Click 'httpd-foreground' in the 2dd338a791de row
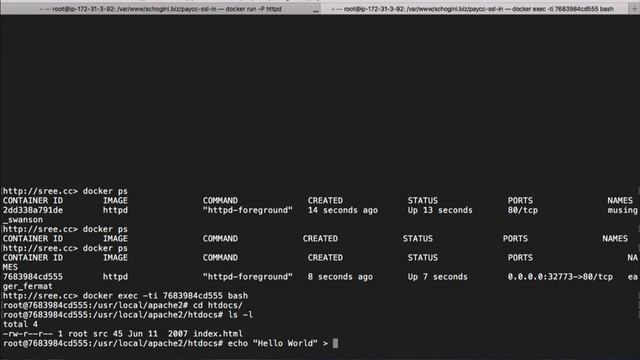The image size is (640, 360). click(248, 210)
